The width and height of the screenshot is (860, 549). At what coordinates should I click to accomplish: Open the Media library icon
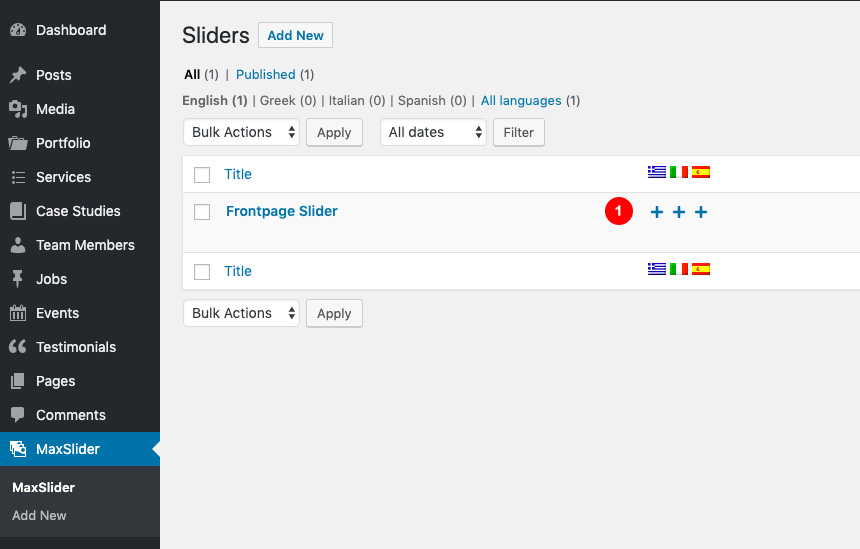click(18, 109)
